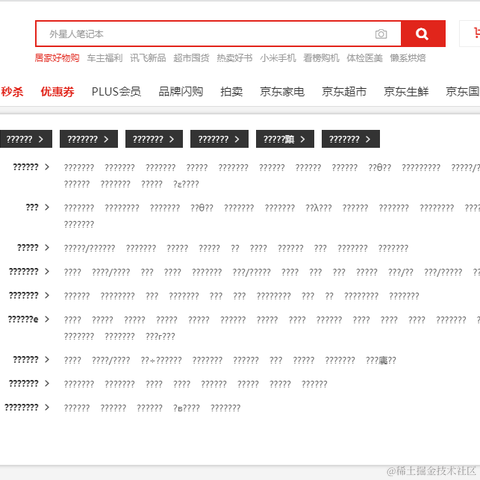The width and height of the screenshot is (480, 480).
Task: Click the garbled link ?????/??????
Action: click(x=89, y=248)
